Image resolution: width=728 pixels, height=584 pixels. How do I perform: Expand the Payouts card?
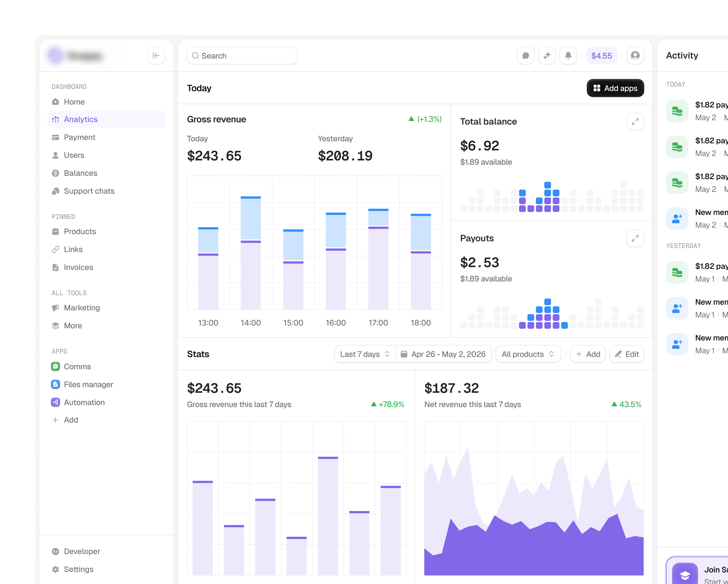[x=635, y=238]
